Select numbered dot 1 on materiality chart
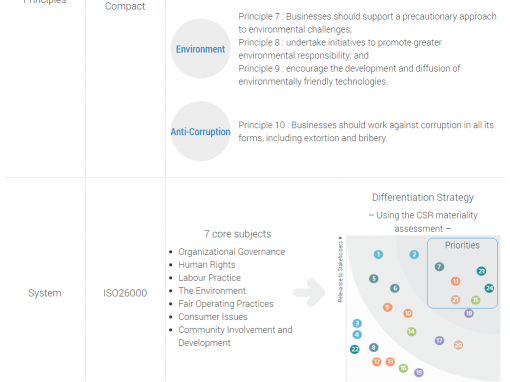Viewport: 510px width, 382px height. (378, 255)
